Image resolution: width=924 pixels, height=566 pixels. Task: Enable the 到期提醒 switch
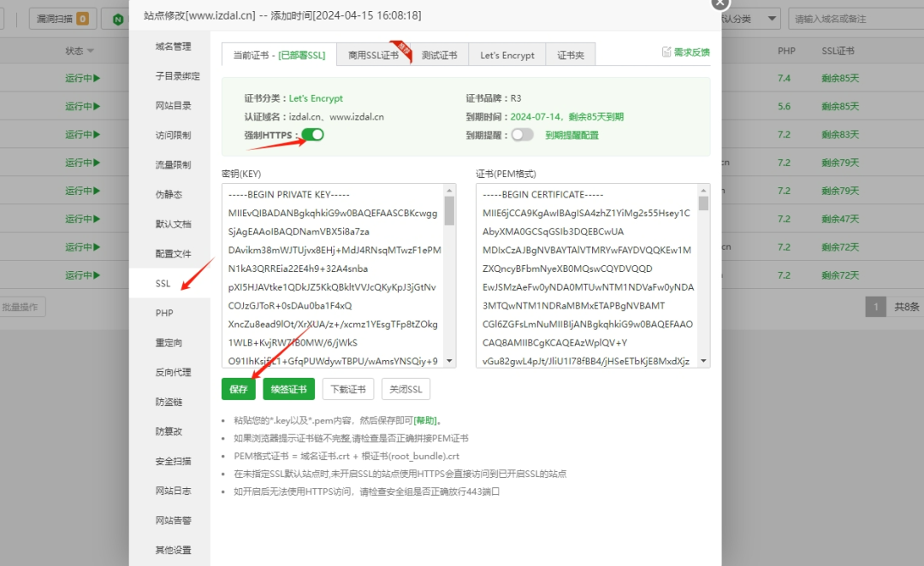click(x=522, y=135)
